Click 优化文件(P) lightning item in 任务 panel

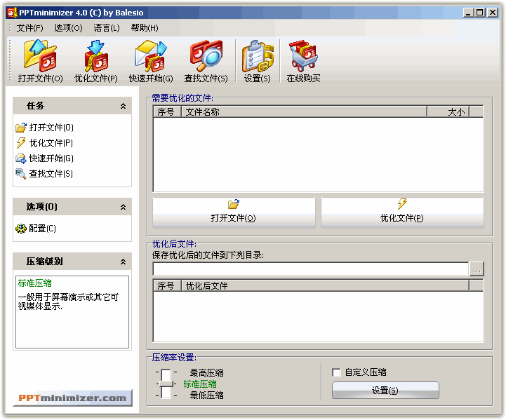45,143
